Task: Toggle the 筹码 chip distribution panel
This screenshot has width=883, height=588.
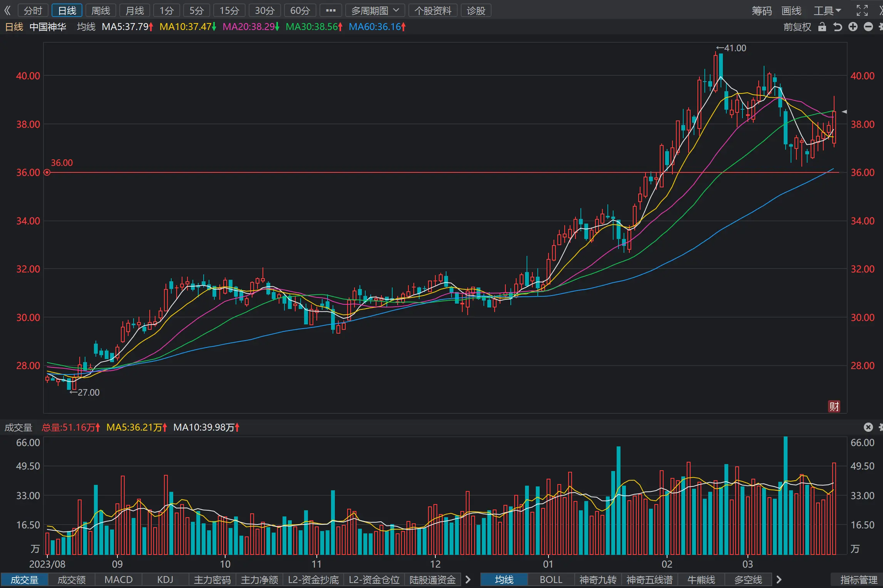Action: 762,11
